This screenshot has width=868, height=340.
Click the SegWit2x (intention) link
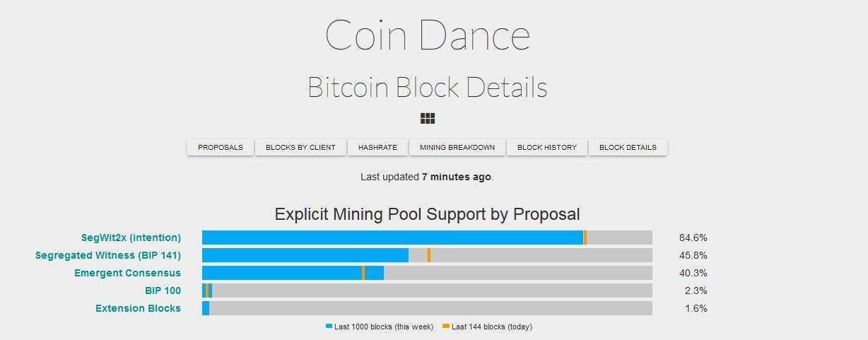131,238
